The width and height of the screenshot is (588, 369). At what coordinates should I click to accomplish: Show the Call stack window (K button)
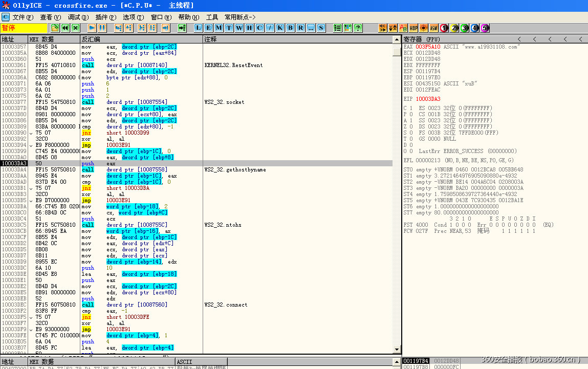(280, 28)
